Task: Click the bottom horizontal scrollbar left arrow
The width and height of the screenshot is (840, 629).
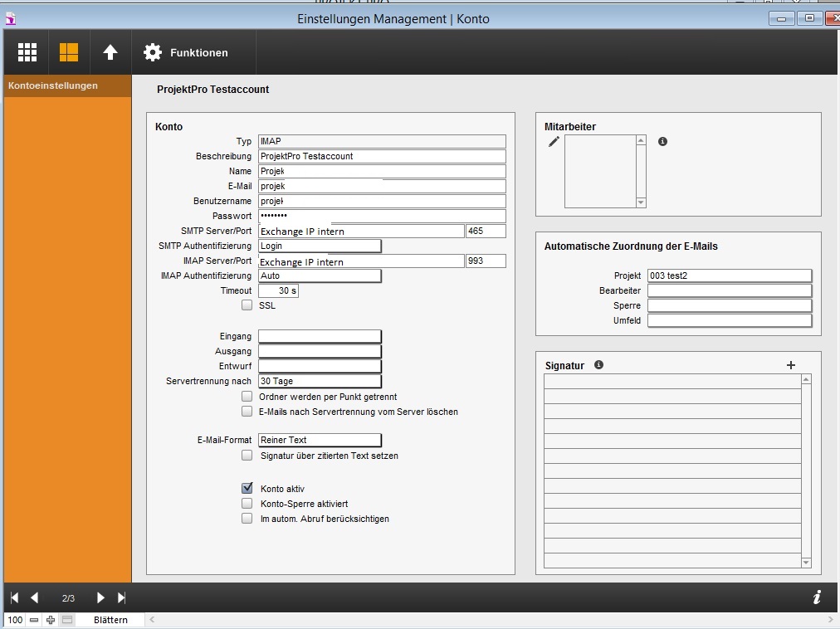Action: [x=152, y=620]
